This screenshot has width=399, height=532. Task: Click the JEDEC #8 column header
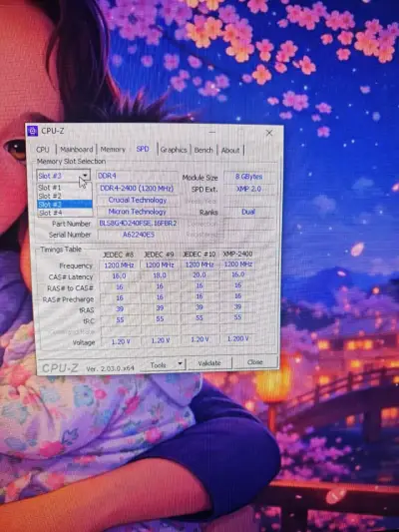click(x=119, y=255)
